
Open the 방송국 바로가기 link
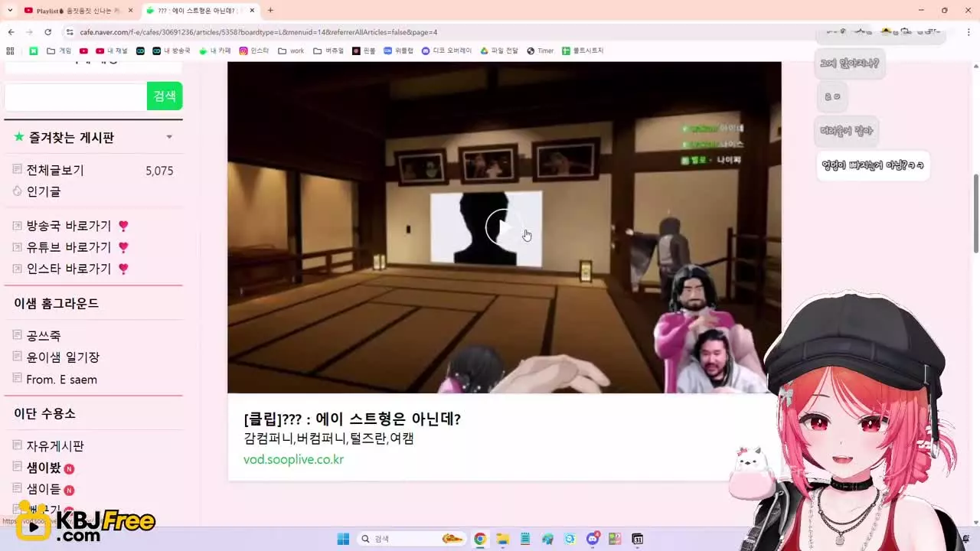click(x=69, y=226)
